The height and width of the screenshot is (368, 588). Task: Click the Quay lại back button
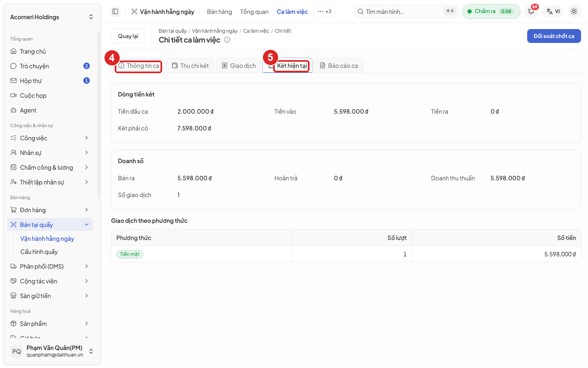coord(128,36)
